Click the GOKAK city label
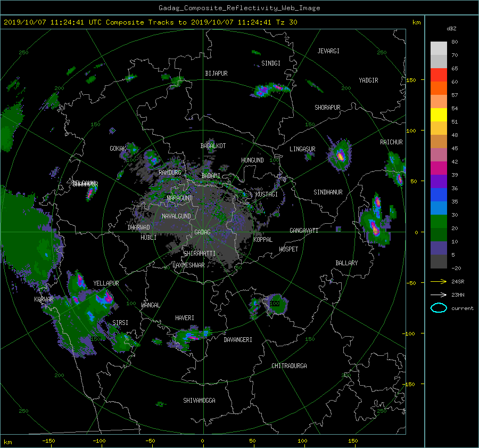Image resolution: width=479 pixels, height=448 pixels. 118,149
